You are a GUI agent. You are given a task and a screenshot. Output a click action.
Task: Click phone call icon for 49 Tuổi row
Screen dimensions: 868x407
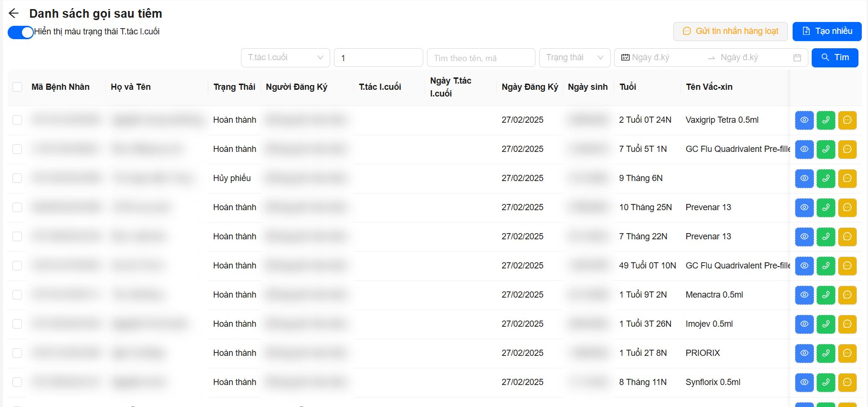tap(826, 266)
